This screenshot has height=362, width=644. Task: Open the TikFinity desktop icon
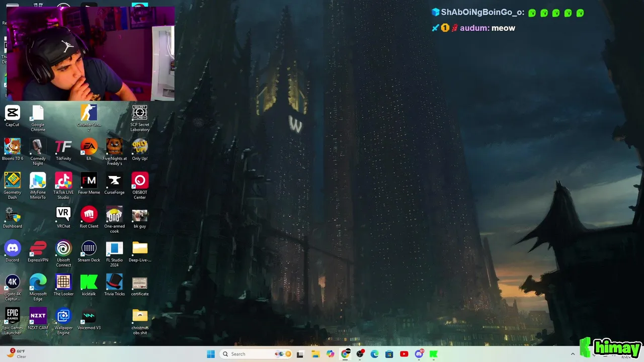pyautogui.click(x=63, y=150)
